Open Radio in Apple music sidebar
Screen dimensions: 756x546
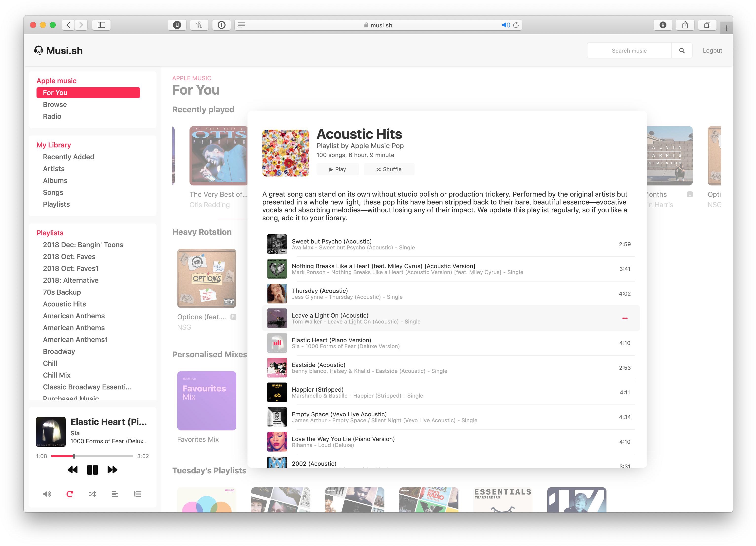click(x=52, y=116)
